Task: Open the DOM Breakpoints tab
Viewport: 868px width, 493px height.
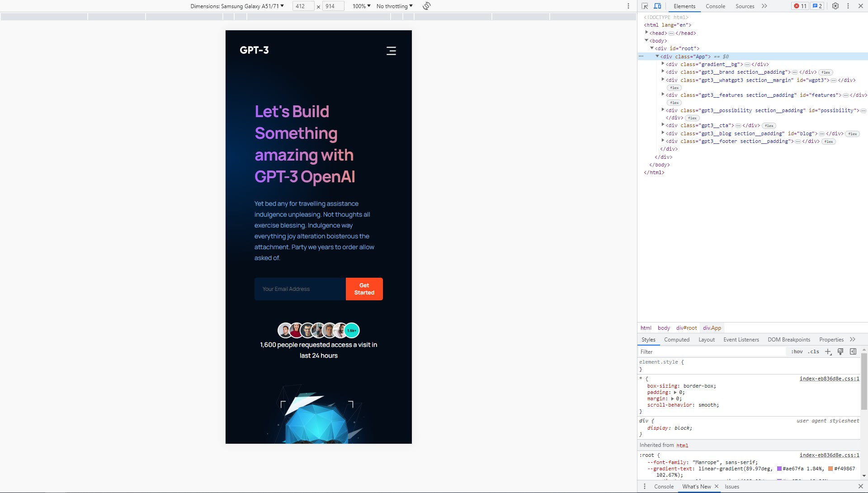Action: point(789,339)
